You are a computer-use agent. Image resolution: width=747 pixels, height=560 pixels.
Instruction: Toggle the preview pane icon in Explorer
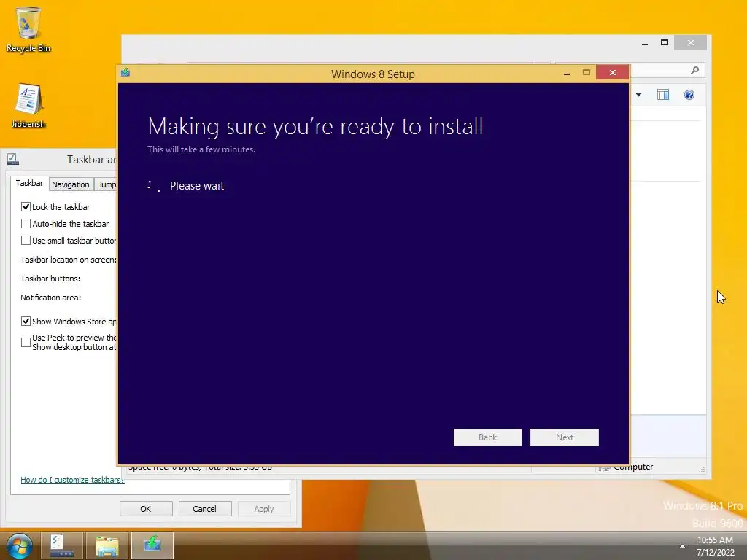pos(662,95)
